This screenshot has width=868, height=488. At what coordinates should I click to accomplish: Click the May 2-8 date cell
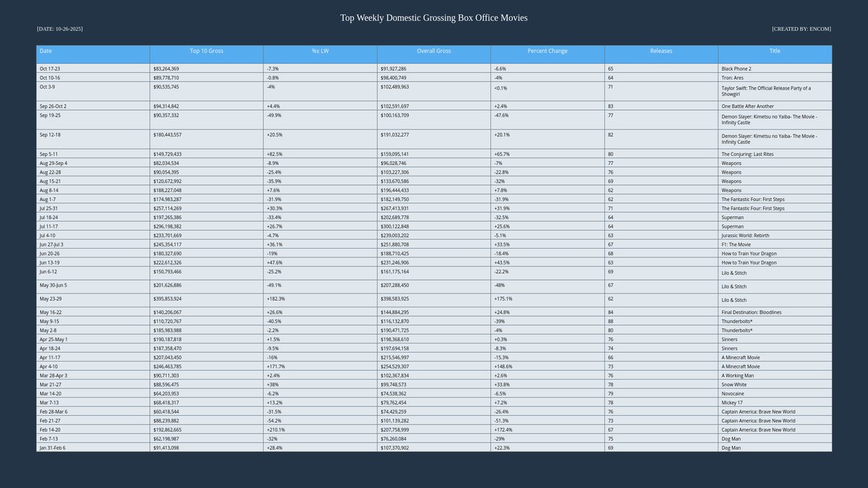coord(93,330)
